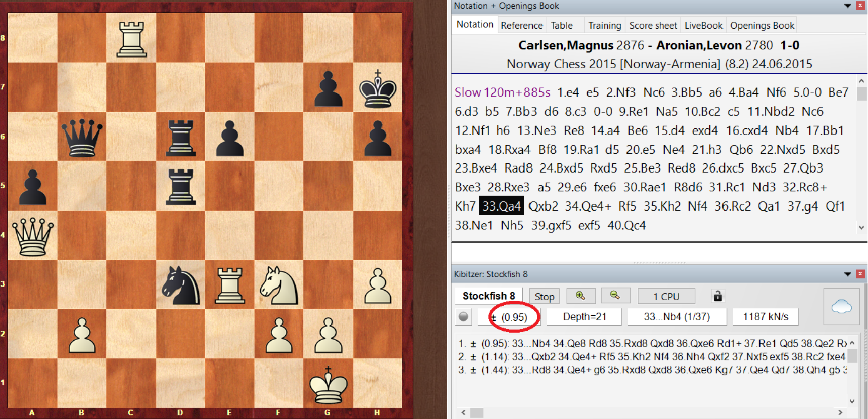Viewport: 868px width, 419px height.
Task: Stop the Stockfish engine
Action: (x=544, y=297)
